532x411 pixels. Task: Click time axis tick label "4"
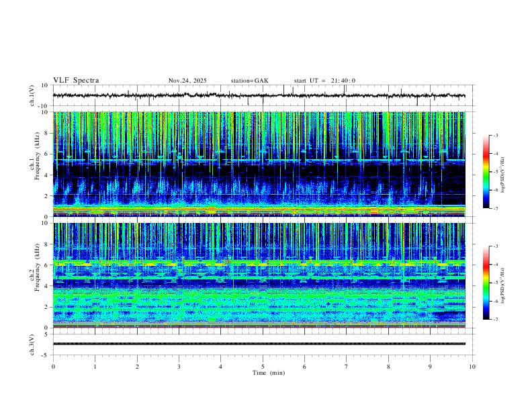click(220, 367)
